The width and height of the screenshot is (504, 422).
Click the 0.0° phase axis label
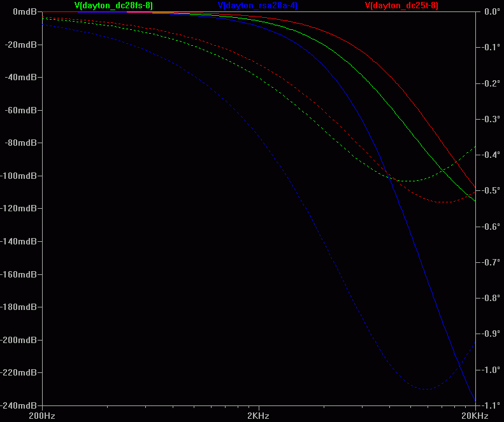coord(492,11)
